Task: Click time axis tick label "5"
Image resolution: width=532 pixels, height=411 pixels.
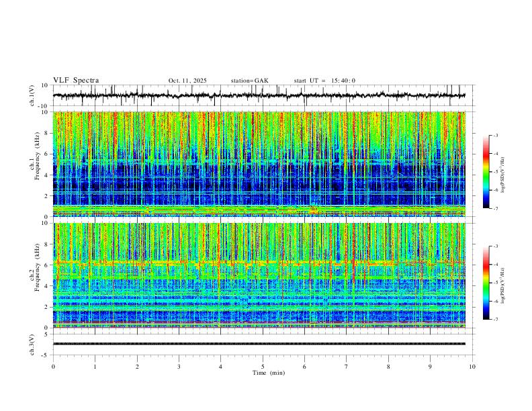Action: point(263,367)
